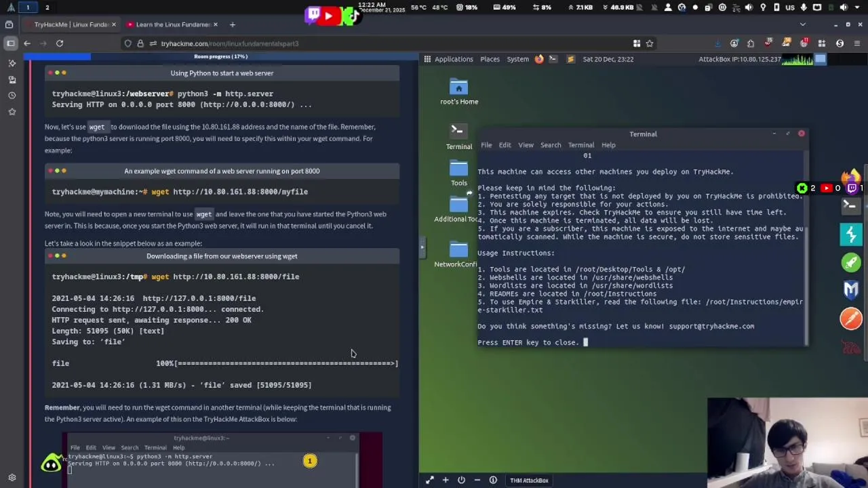Screen dimensions: 868x488
Task: Click the Twitch icon in the top overlay
Action: [x=313, y=14]
